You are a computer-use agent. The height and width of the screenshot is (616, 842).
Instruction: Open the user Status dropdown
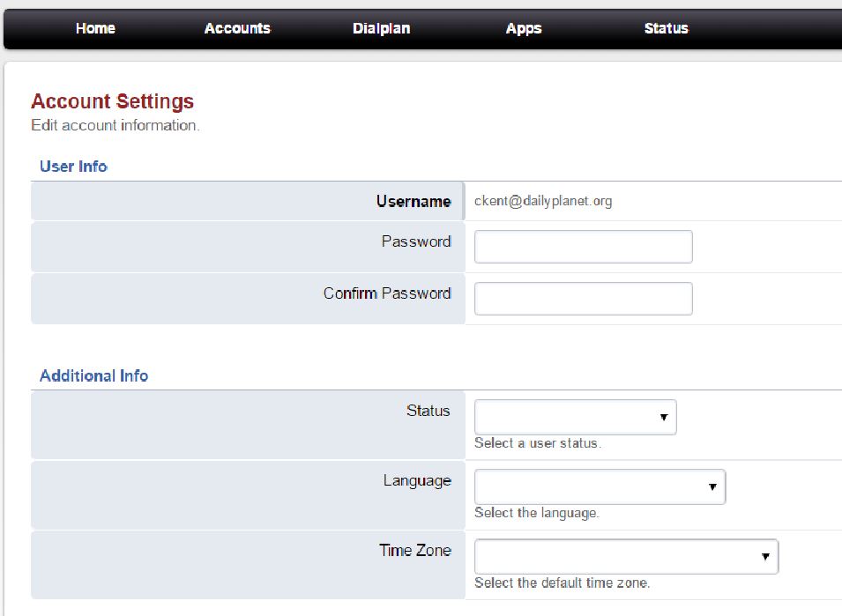point(575,417)
